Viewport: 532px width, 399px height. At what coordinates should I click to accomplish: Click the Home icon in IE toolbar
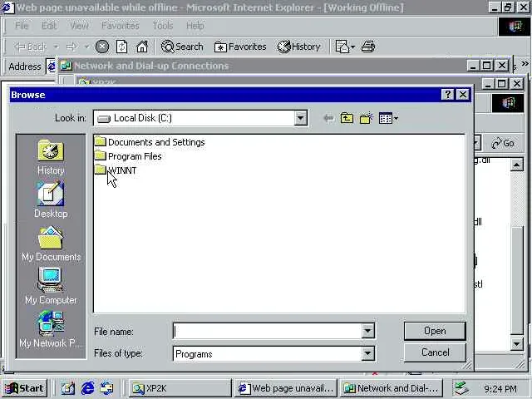pos(142,47)
